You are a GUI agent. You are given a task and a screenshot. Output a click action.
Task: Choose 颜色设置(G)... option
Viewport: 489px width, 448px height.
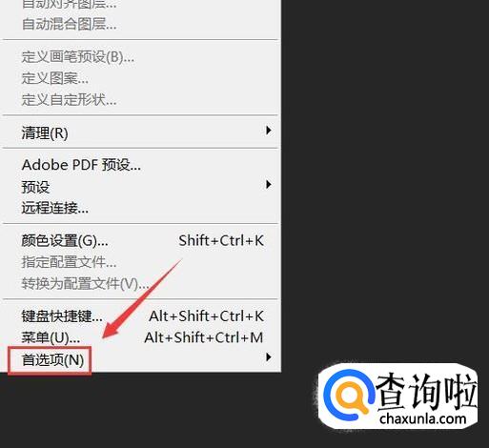tap(140, 240)
